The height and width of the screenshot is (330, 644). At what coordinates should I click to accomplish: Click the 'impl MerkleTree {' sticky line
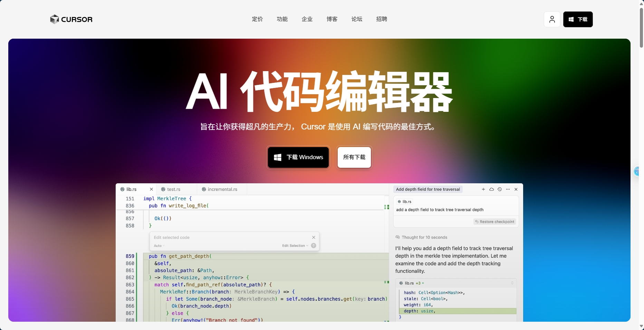tap(167, 198)
